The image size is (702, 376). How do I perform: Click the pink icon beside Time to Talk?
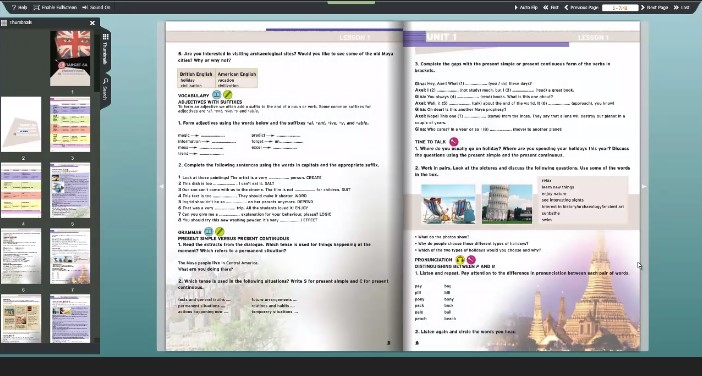click(x=454, y=142)
